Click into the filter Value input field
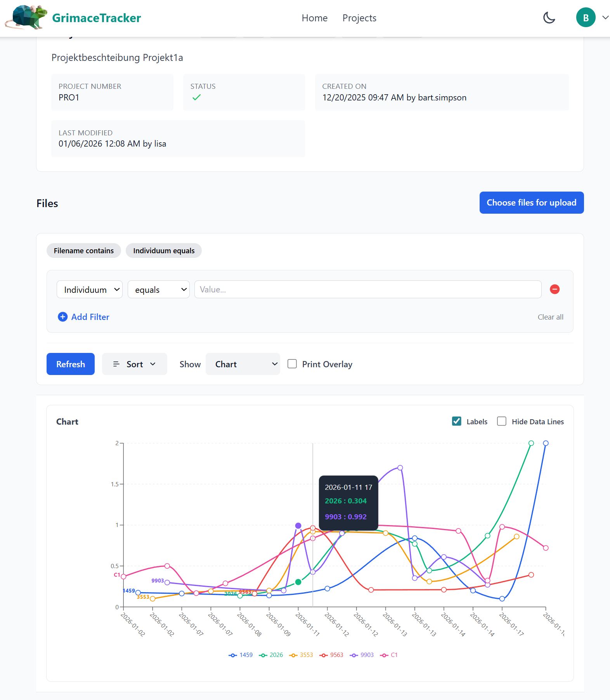 click(x=367, y=290)
